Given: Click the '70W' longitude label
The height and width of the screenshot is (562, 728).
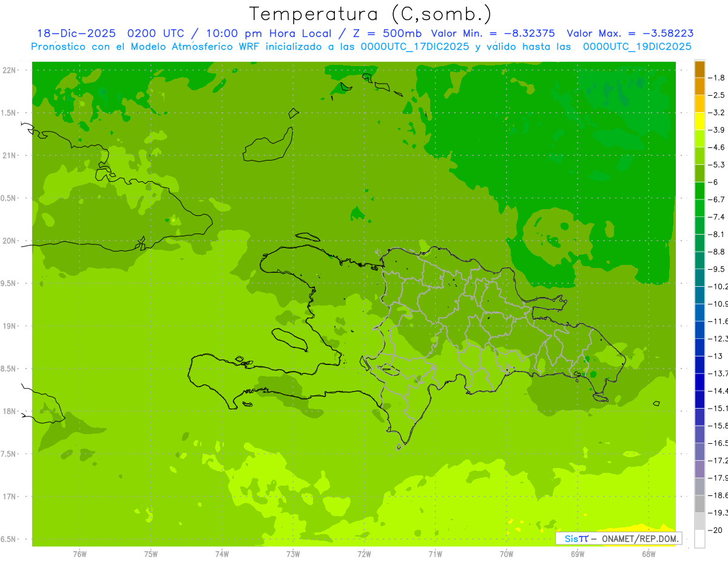Looking at the screenshot, I should 507,554.
